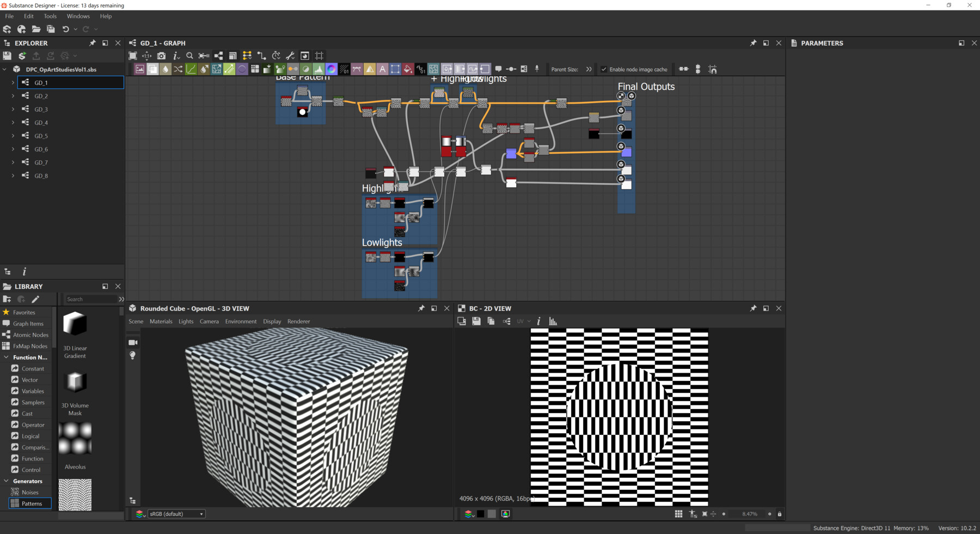This screenshot has width=980, height=534.
Task: Click the magnifier search icon in graph toolbar
Action: point(189,56)
